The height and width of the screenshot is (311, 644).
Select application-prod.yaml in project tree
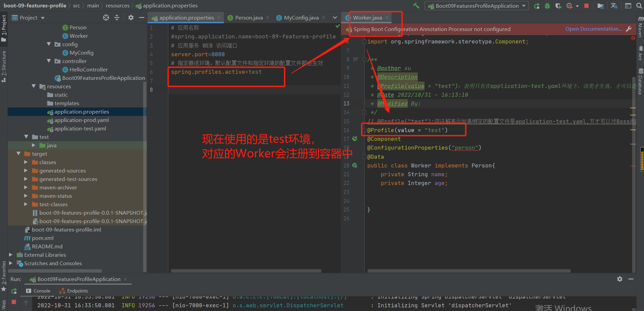pyautogui.click(x=81, y=120)
